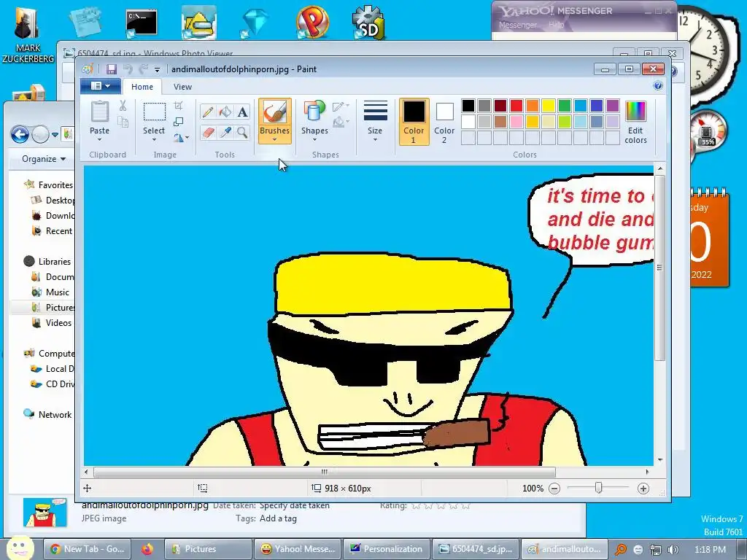Open Customize Quick Access Toolbar arrow
Image resolution: width=747 pixels, height=560 pixels.
(x=157, y=70)
